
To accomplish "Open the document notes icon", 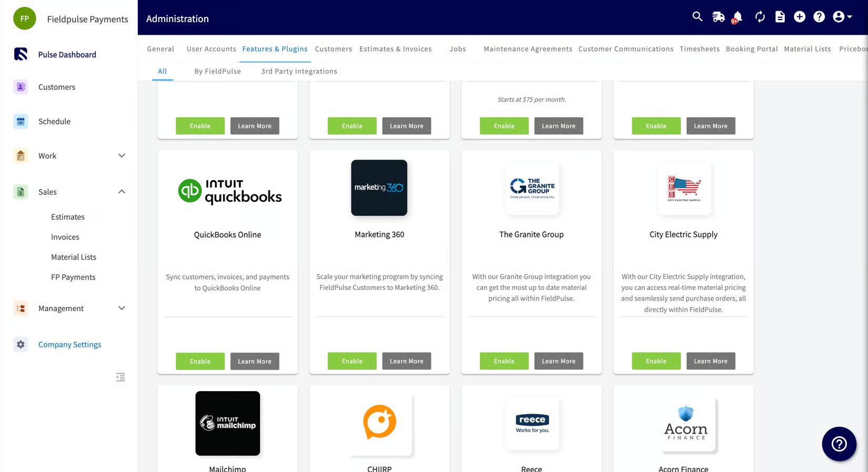I will coord(780,17).
